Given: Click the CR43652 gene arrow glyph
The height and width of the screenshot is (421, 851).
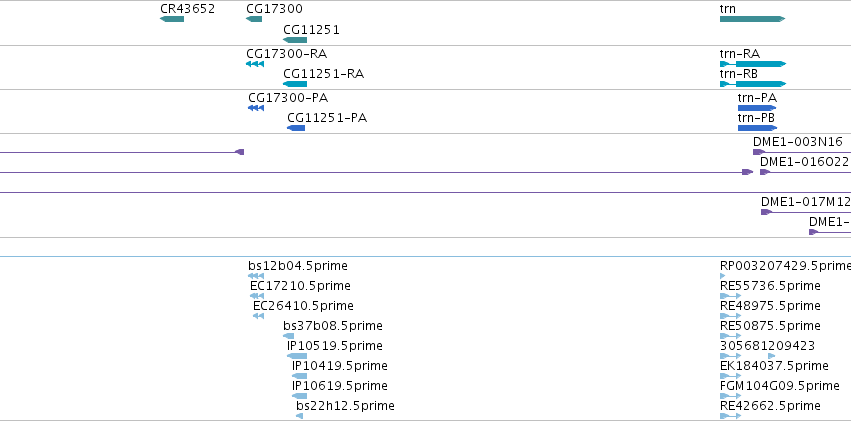Looking at the screenshot, I should point(172,19).
